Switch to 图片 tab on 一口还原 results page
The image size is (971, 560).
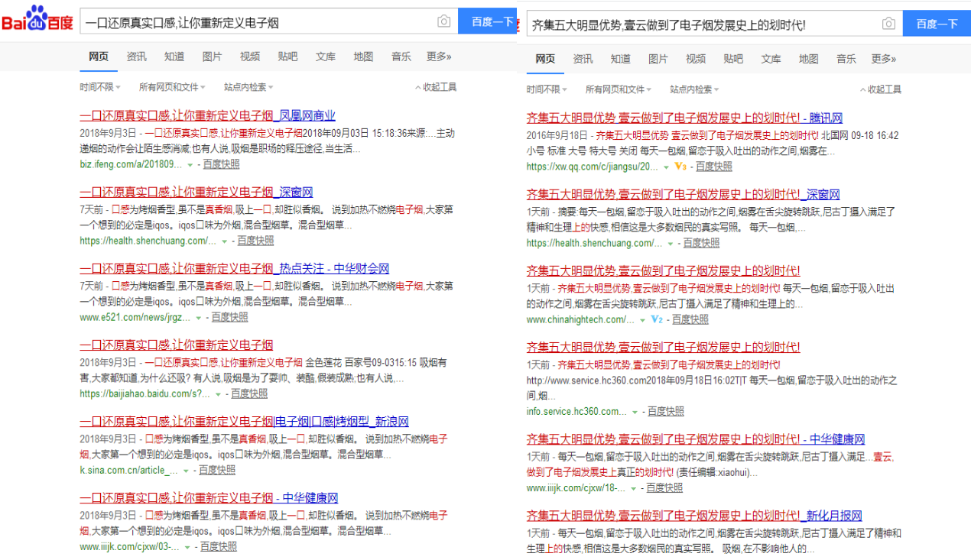pos(213,57)
